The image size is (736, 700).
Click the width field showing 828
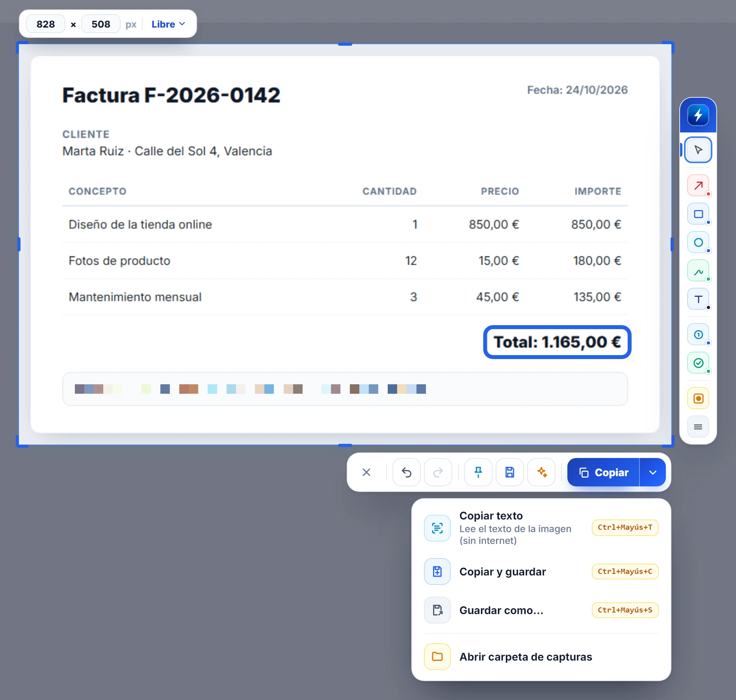coord(46,24)
